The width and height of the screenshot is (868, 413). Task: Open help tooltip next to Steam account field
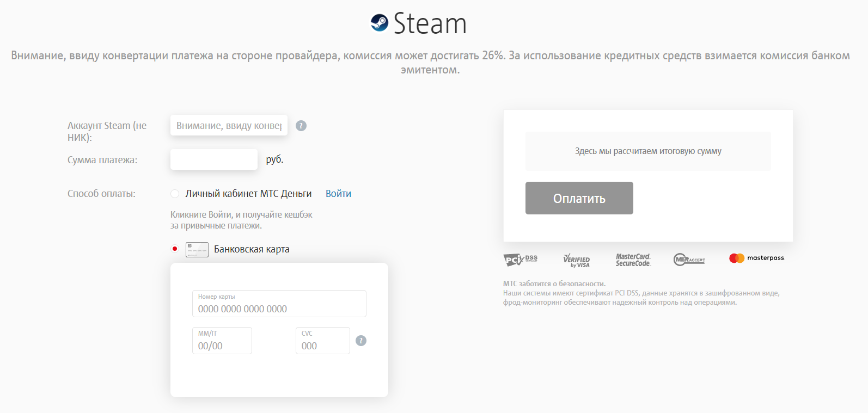coord(301,126)
